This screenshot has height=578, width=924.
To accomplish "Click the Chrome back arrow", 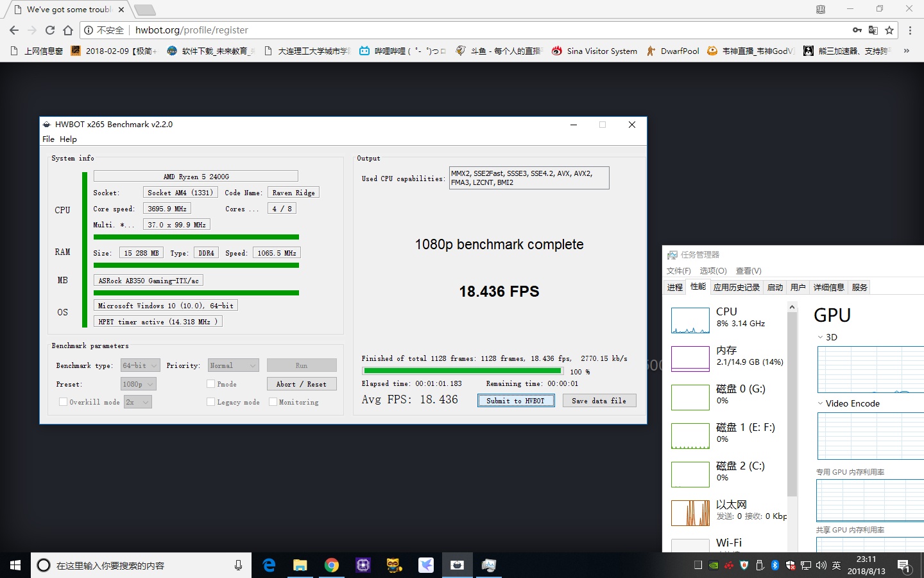I will coord(14,30).
